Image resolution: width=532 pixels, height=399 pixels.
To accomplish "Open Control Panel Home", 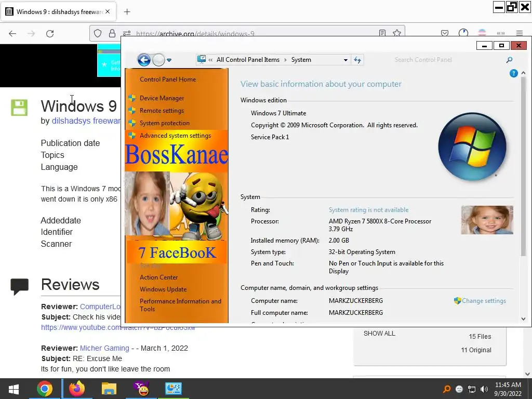I will (x=168, y=79).
